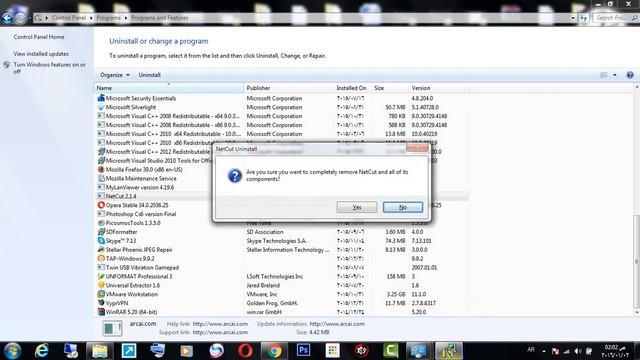Image resolution: width=640 pixels, height=360 pixels.
Task: Open Internet Explorer from taskbar
Action: (42, 351)
